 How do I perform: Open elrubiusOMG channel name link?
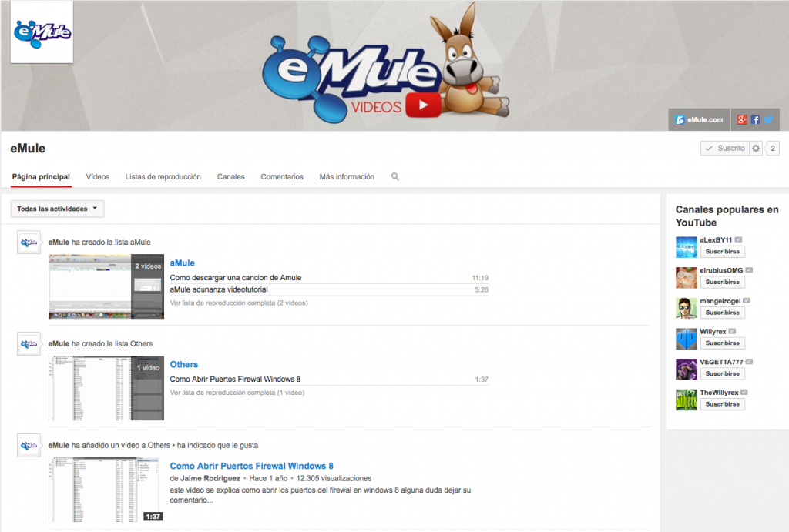(721, 270)
